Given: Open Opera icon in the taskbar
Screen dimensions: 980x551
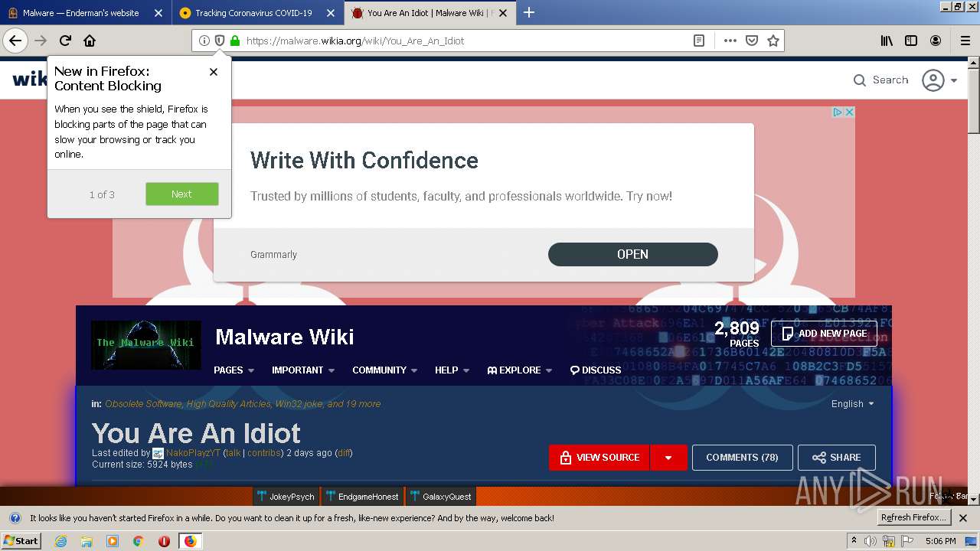Looking at the screenshot, I should 164,541.
